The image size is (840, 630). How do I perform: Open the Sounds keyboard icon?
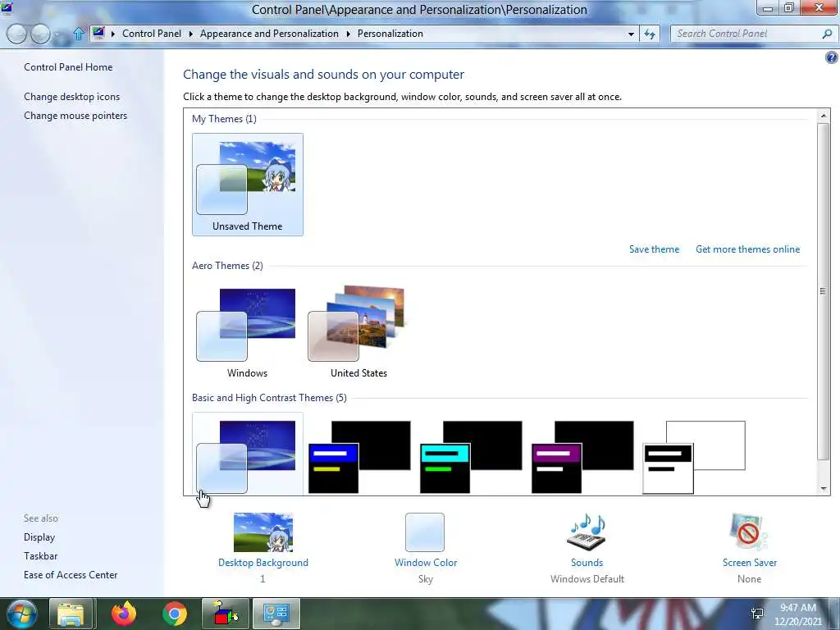[587, 532]
